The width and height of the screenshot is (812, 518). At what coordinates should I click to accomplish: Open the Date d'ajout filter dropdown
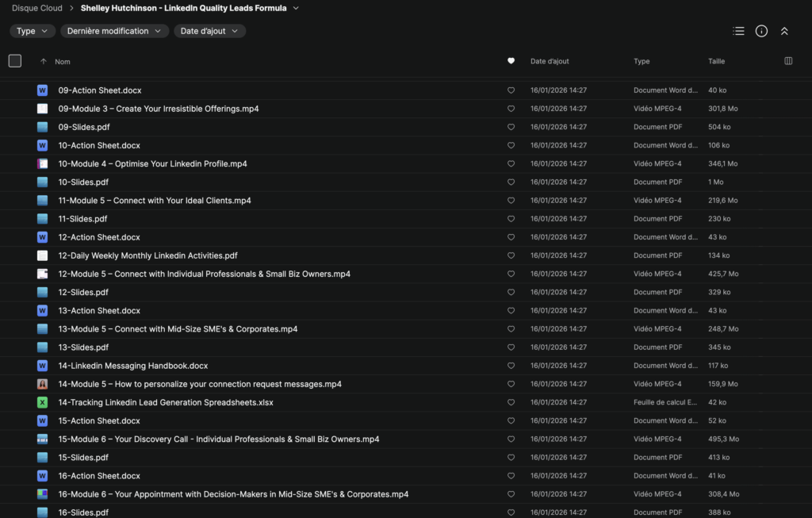pos(209,31)
